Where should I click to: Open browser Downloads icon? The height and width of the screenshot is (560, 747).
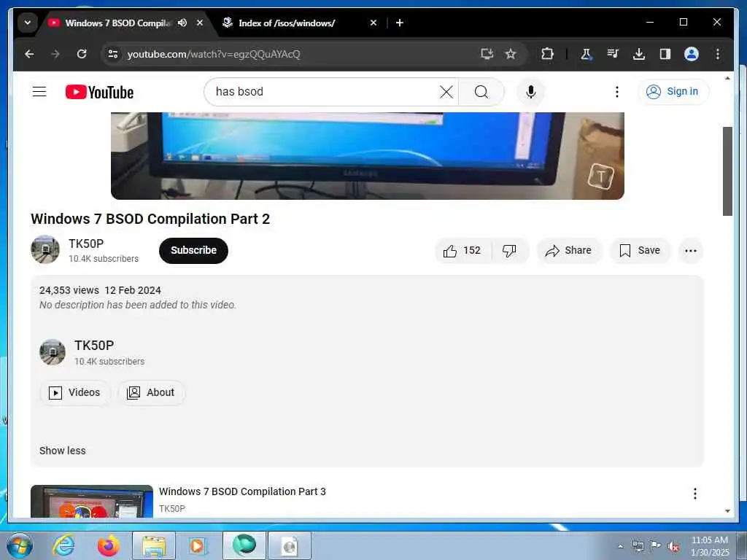point(639,54)
